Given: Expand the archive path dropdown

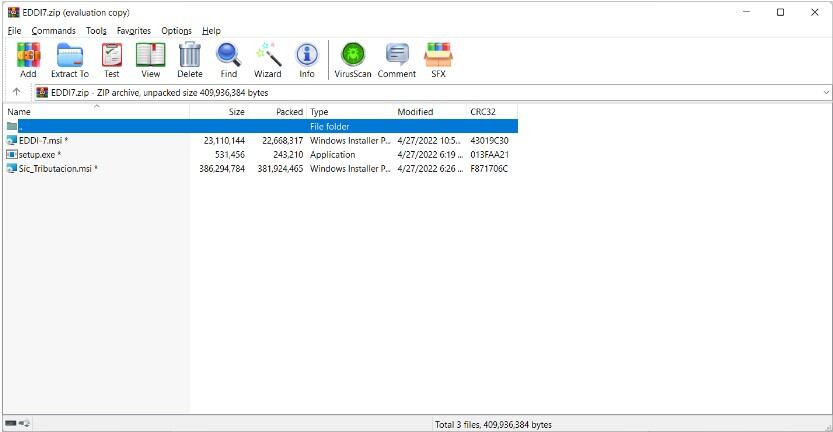Looking at the screenshot, I should pyautogui.click(x=825, y=92).
